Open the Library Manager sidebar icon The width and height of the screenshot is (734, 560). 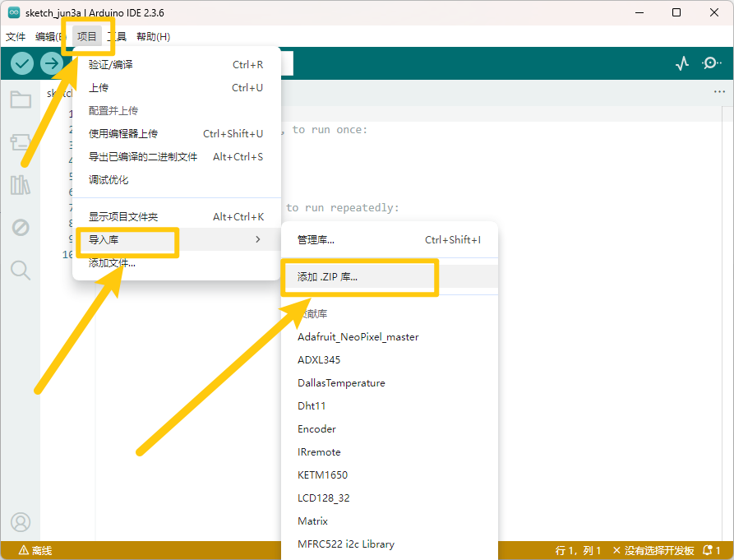pos(21,185)
